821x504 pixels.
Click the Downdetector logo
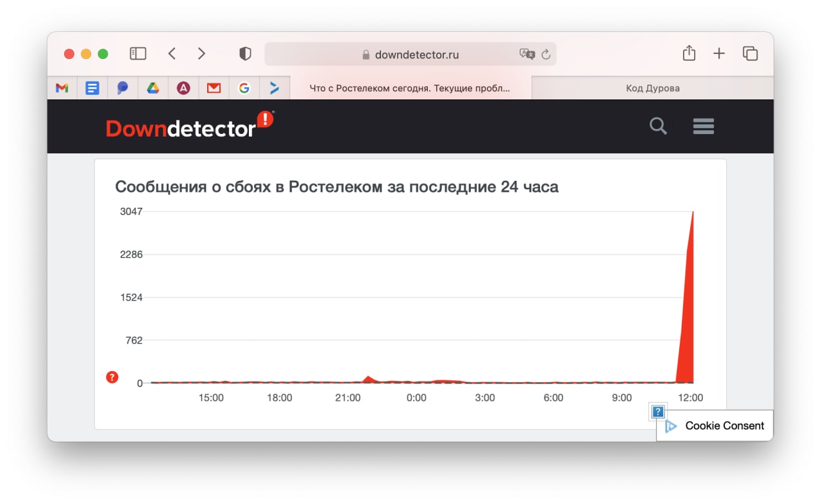click(x=190, y=125)
